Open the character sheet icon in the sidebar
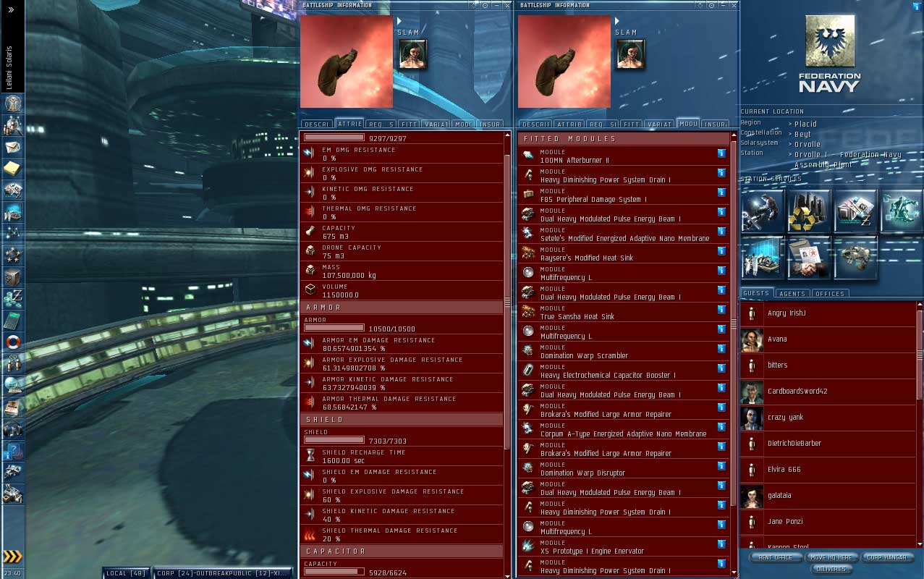924x579 pixels. 13,103
